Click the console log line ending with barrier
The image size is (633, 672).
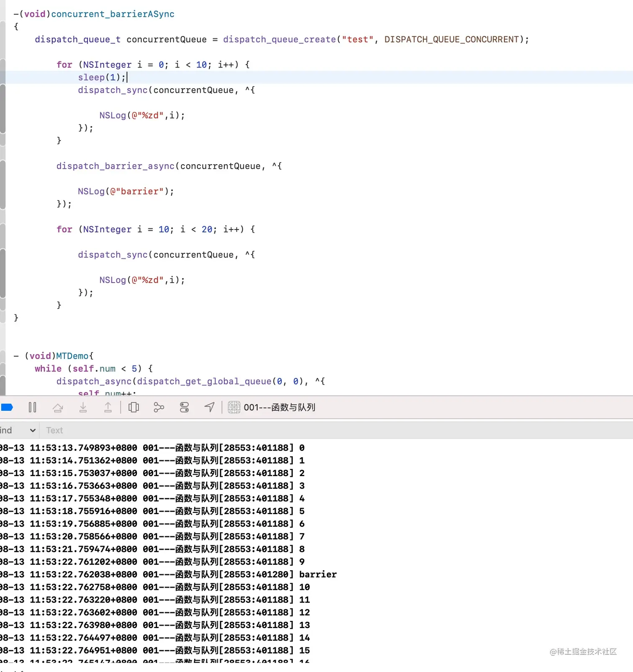[168, 574]
